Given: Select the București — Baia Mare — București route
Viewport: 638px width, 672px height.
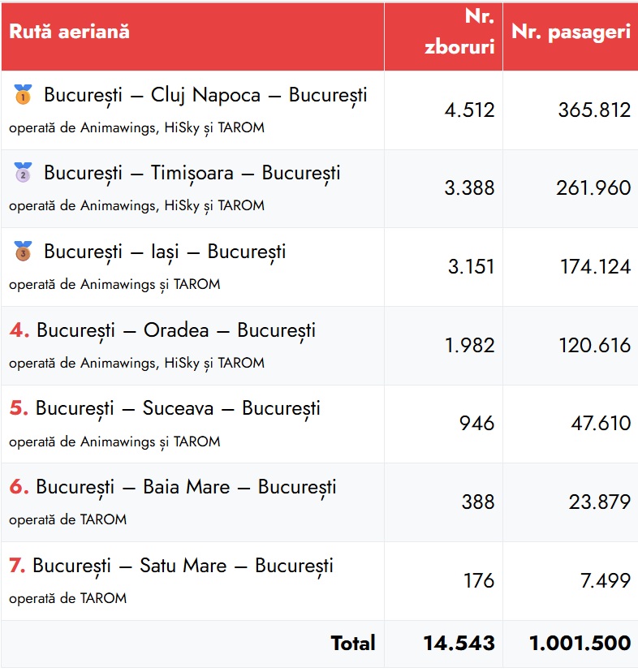Looking at the screenshot, I should [186, 487].
